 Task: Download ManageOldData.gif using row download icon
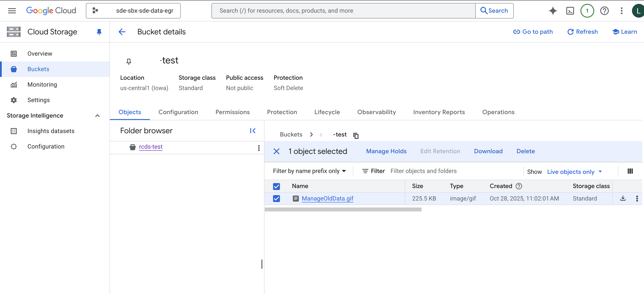pyautogui.click(x=623, y=198)
